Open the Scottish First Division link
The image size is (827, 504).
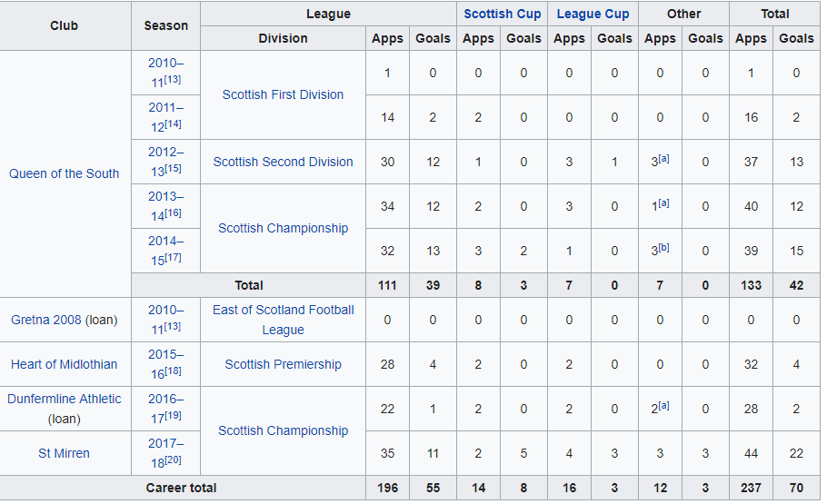tap(283, 94)
